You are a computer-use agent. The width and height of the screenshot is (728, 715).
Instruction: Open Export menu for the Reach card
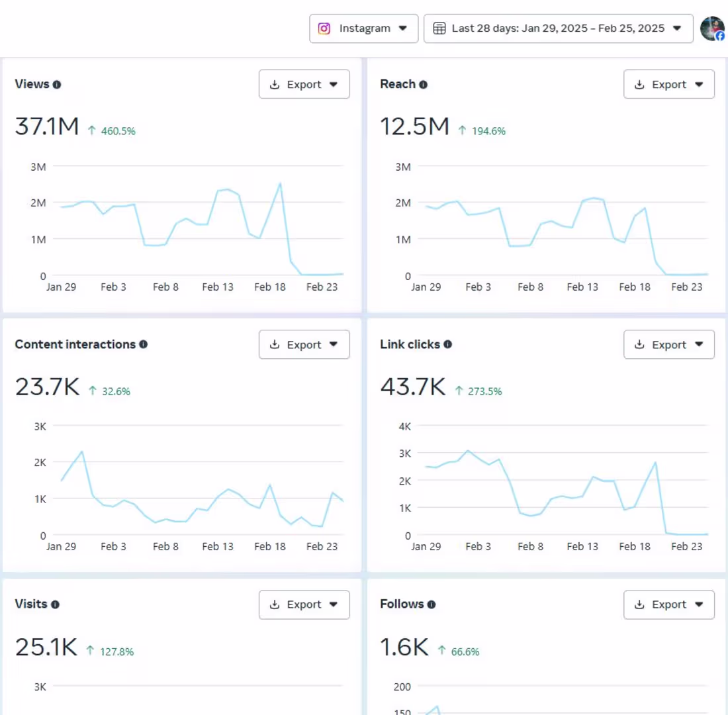669,84
